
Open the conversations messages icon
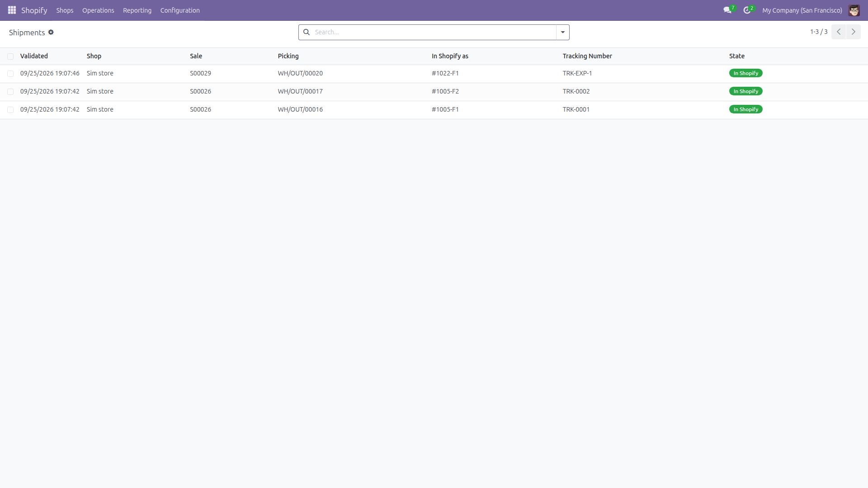point(727,10)
